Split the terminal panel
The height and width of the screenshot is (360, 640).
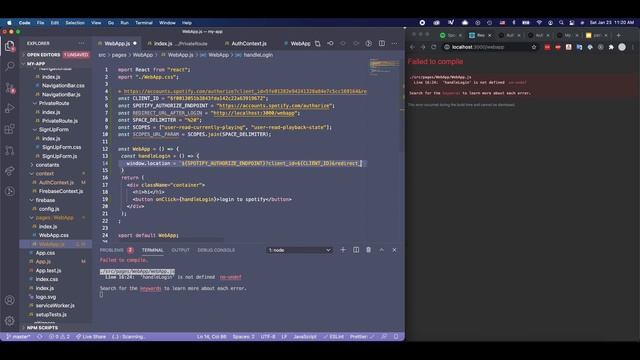356,250
